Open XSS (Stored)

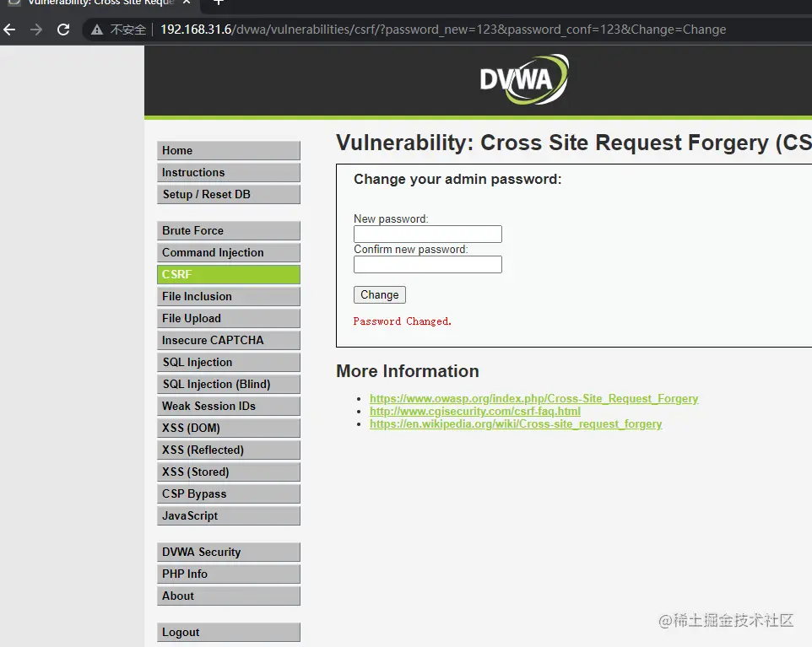(229, 472)
